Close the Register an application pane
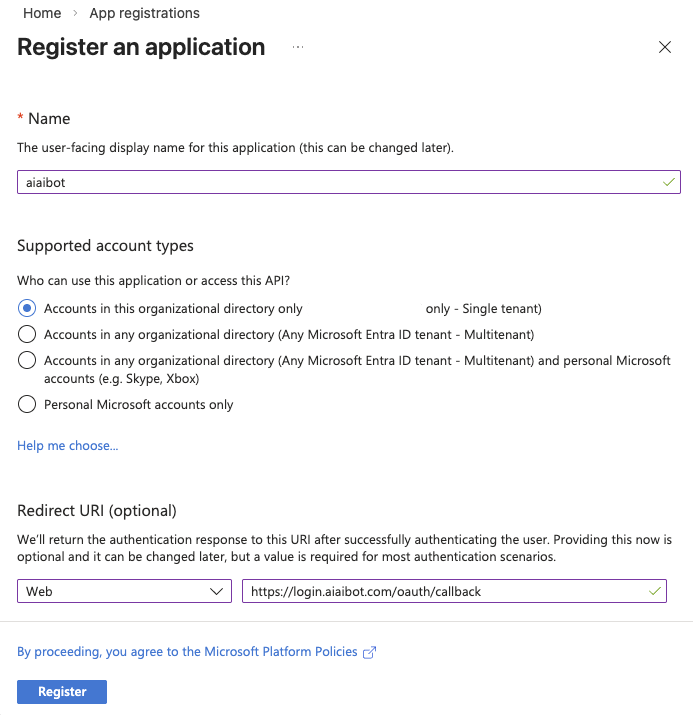Viewport: 693px width, 715px height. click(x=665, y=48)
